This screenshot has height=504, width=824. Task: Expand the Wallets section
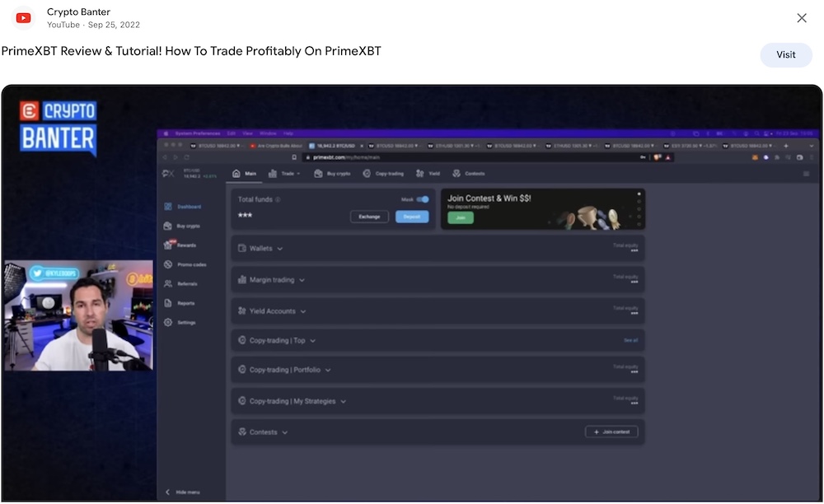click(x=438, y=249)
